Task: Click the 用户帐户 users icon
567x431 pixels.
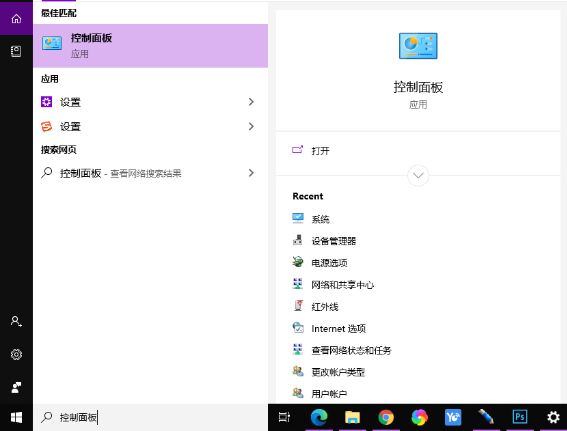Action: coord(298,392)
